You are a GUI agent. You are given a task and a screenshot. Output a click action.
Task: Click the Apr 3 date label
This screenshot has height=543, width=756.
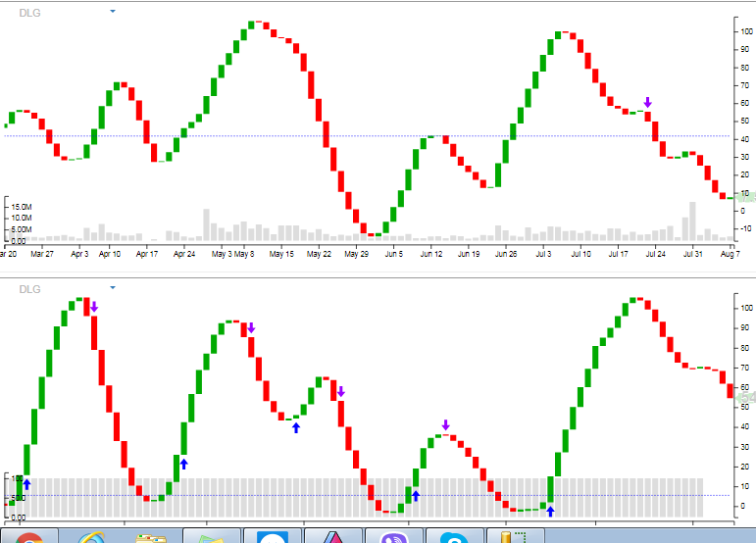click(79, 254)
